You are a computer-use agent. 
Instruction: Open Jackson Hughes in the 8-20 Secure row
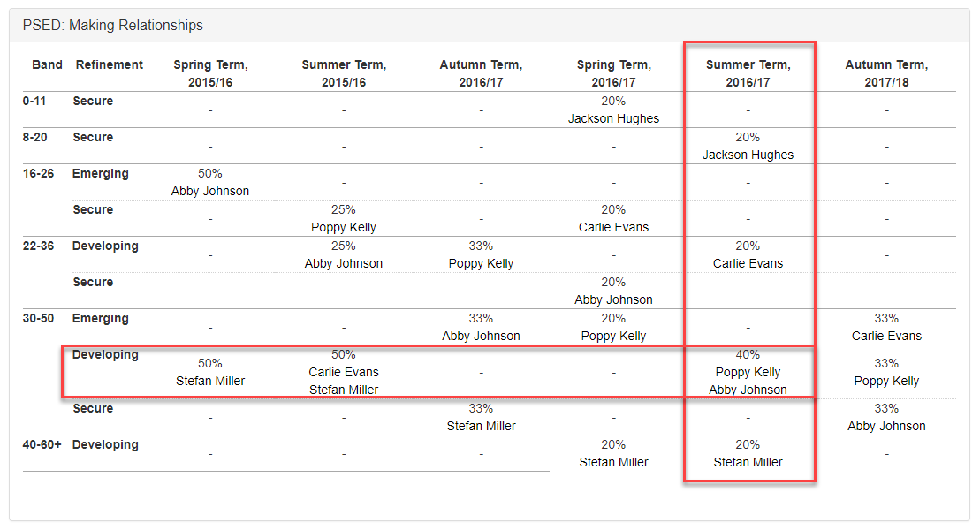[x=748, y=155]
